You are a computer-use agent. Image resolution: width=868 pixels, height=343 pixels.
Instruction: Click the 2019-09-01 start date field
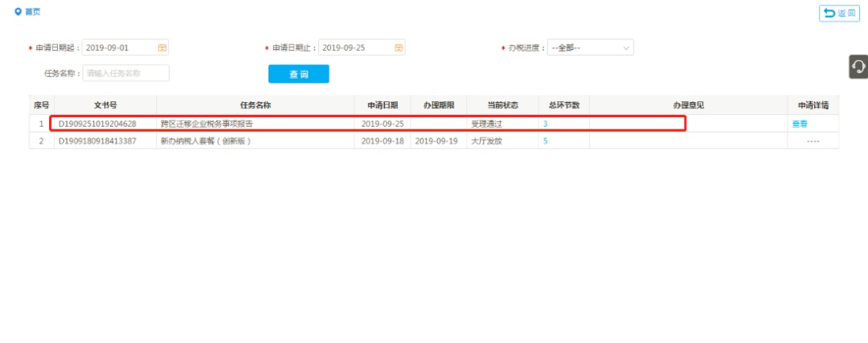[119, 47]
